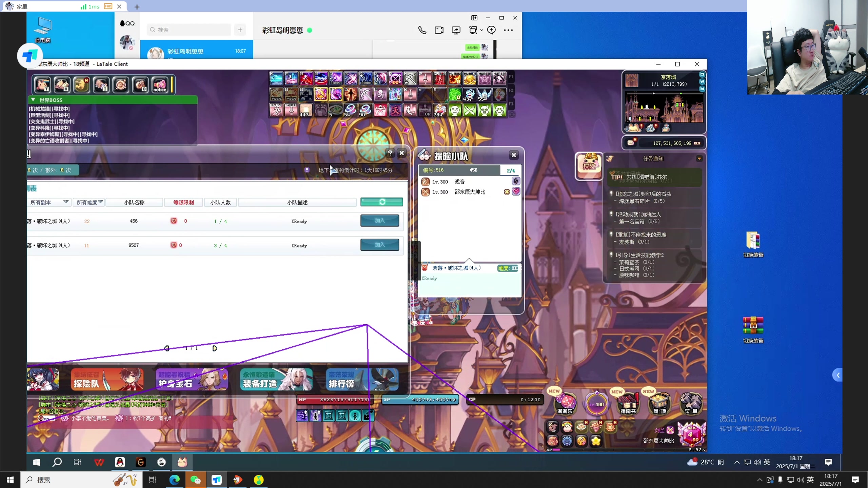The width and height of the screenshot is (868, 488).
Task: Click the QQ search field
Action: click(189, 30)
